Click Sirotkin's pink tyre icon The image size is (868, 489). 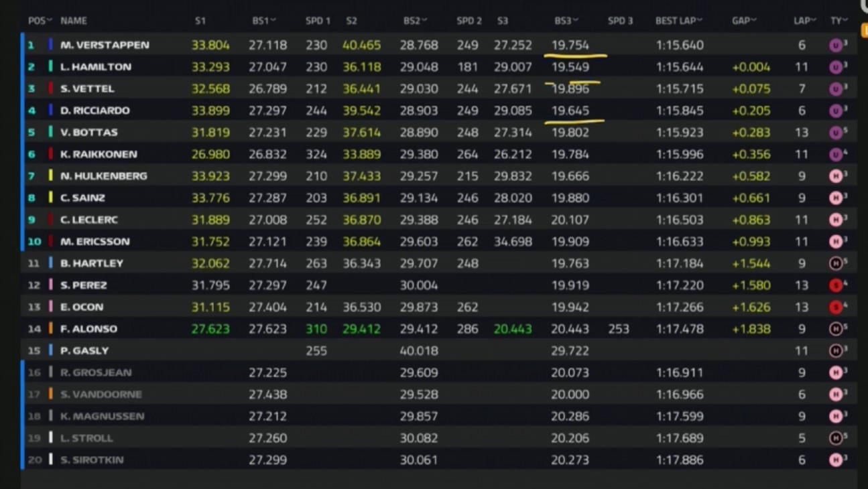(x=835, y=460)
